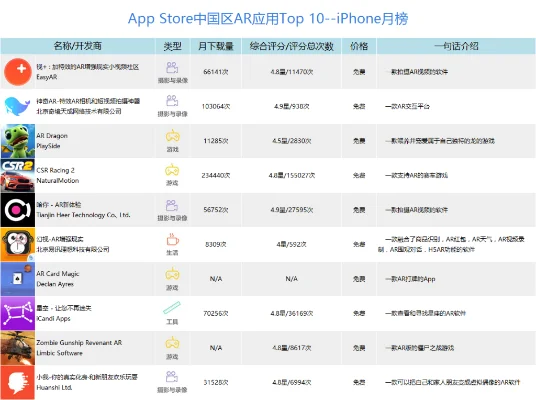This screenshot has width=536, height=400.
Task: Click the coffee cup lifestyle icon
Action: click(172, 240)
